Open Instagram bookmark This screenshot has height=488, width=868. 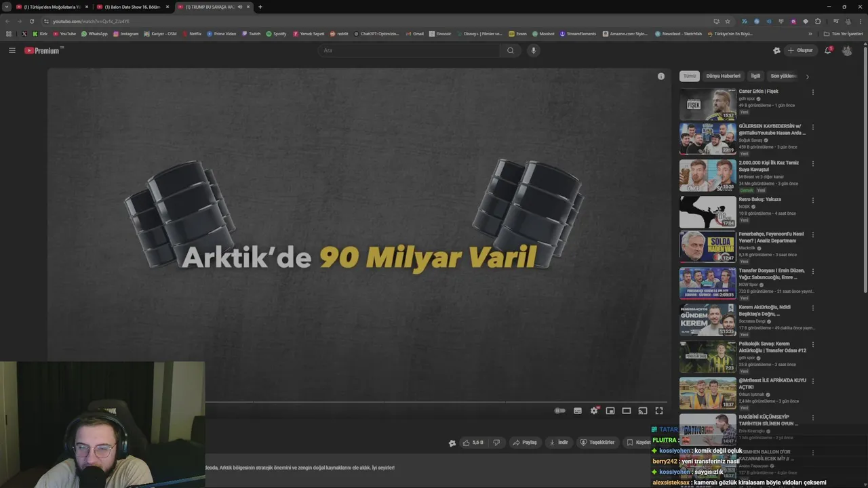click(126, 33)
